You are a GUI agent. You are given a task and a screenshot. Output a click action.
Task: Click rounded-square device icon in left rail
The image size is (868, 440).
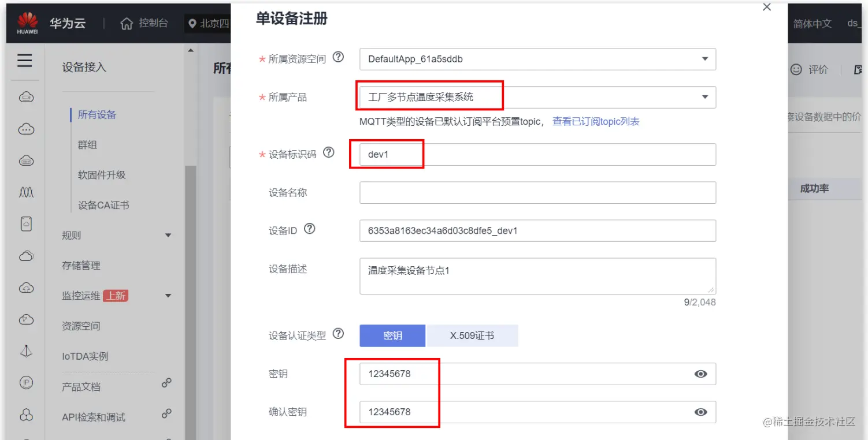click(26, 223)
